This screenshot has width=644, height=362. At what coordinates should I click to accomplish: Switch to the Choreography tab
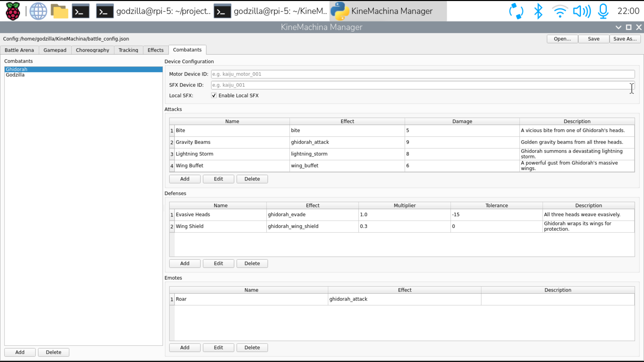coord(92,50)
